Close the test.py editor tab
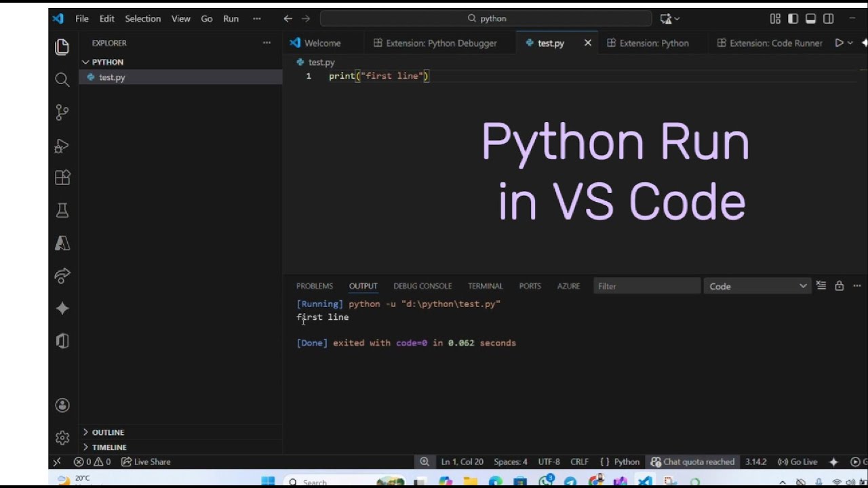 [x=588, y=43]
